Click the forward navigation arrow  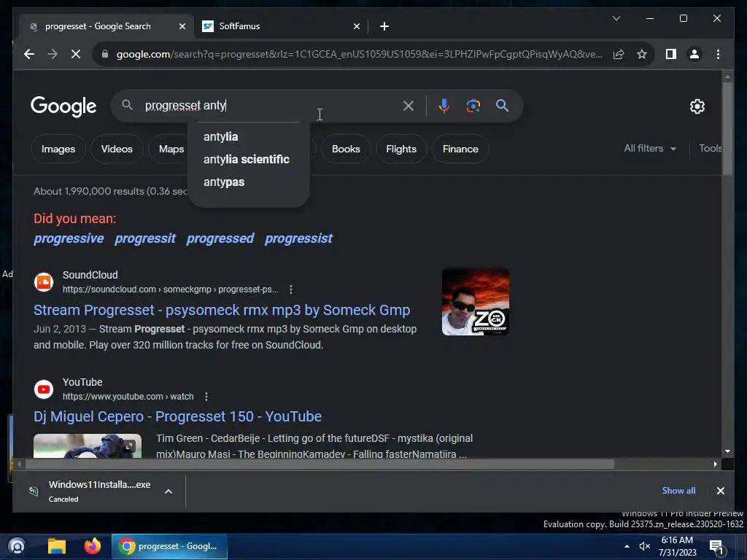point(53,54)
